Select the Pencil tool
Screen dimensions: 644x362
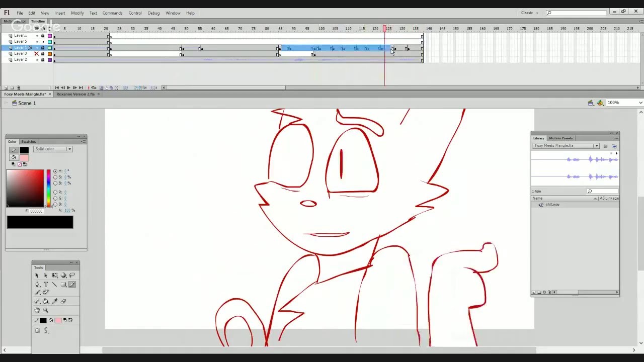click(72, 284)
